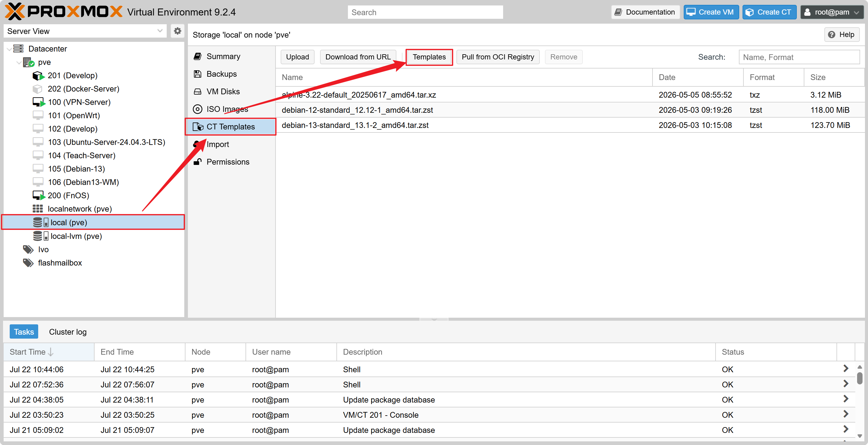
Task: Select the running container 201 (Develop) icon
Action: tap(38, 76)
